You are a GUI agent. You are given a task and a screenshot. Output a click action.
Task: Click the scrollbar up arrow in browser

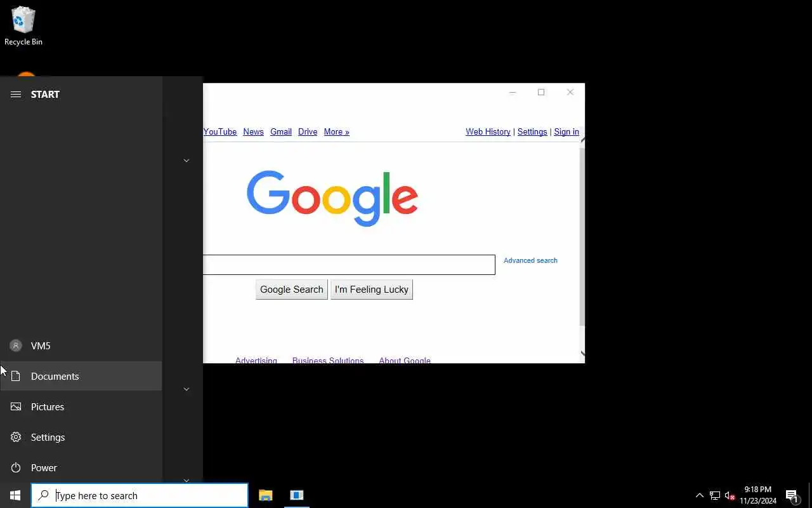coord(582,140)
